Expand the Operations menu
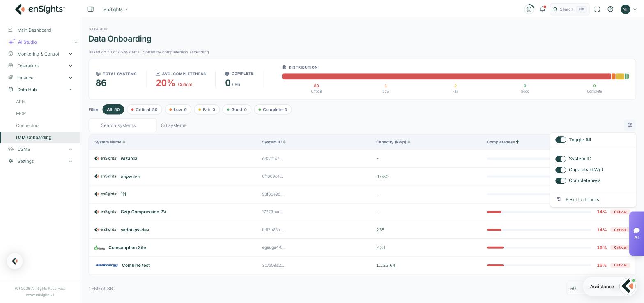Image resolution: width=644 pixels, height=303 pixels. (x=40, y=66)
